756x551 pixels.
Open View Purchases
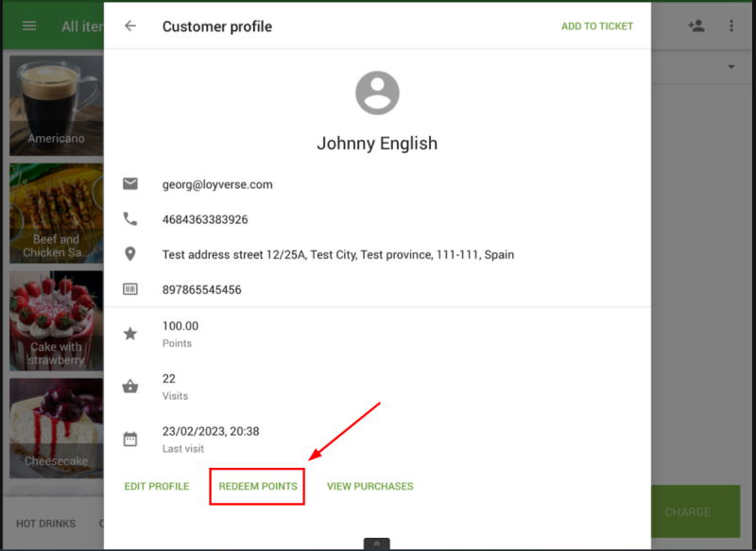(369, 487)
